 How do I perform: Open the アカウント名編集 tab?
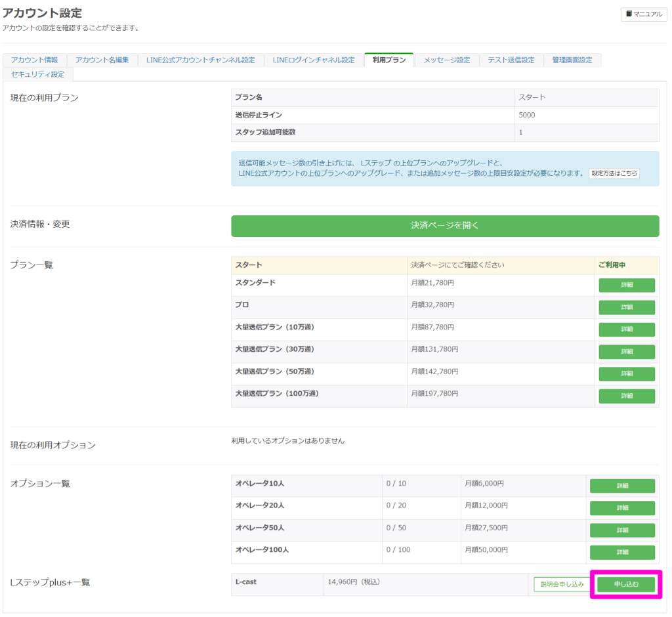point(102,60)
